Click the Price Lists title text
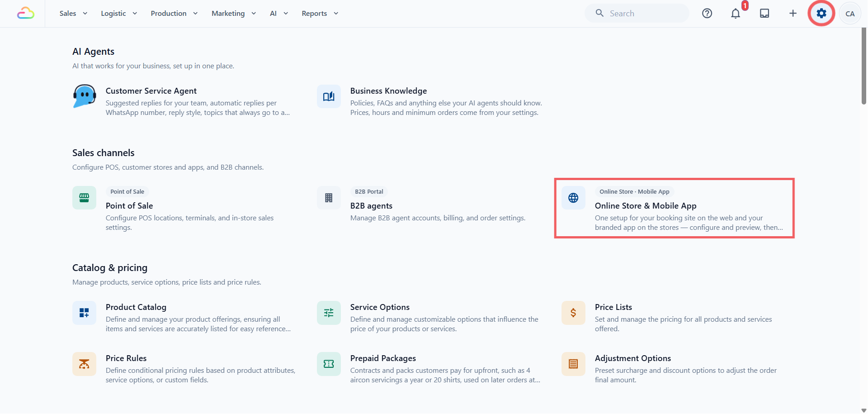The height and width of the screenshot is (414, 868). click(613, 307)
